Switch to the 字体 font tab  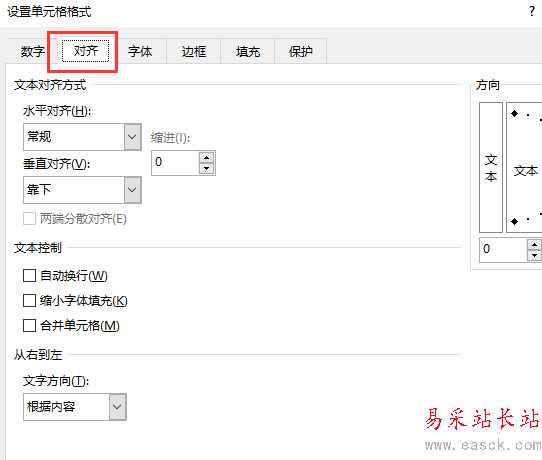coord(140,51)
